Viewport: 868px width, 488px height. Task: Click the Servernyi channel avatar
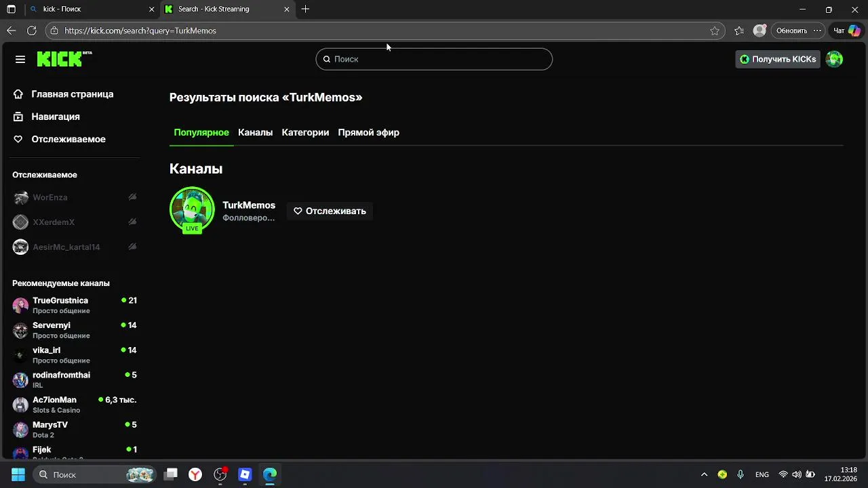pyautogui.click(x=21, y=330)
